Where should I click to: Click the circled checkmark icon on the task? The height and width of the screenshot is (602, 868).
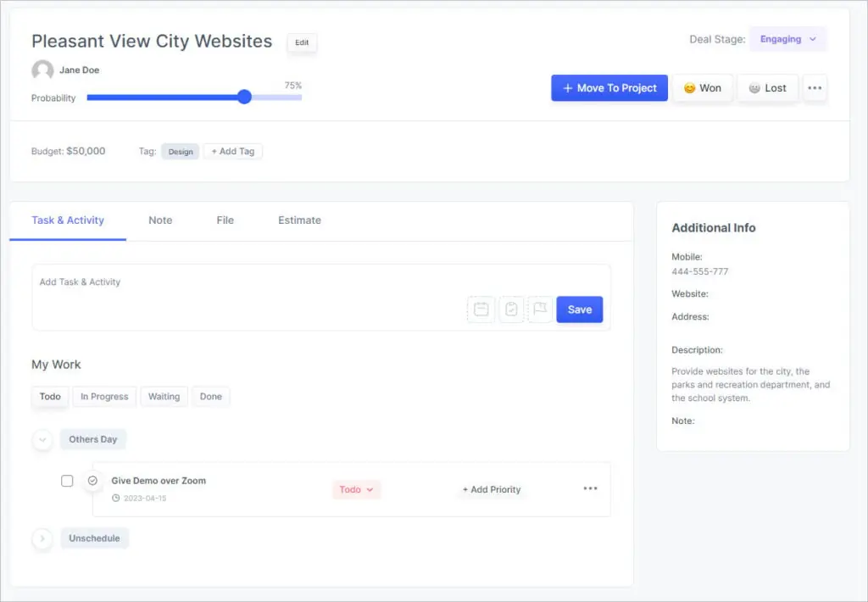click(x=92, y=481)
